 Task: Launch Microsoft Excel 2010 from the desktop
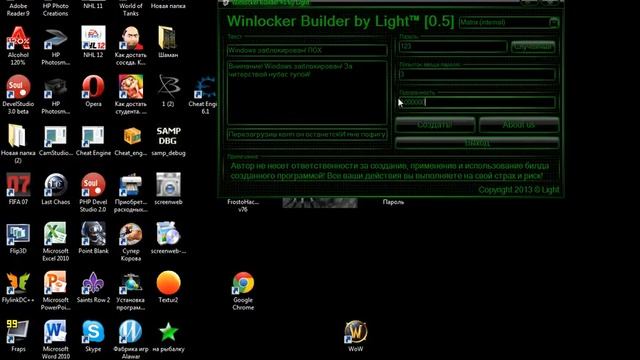(x=56, y=234)
